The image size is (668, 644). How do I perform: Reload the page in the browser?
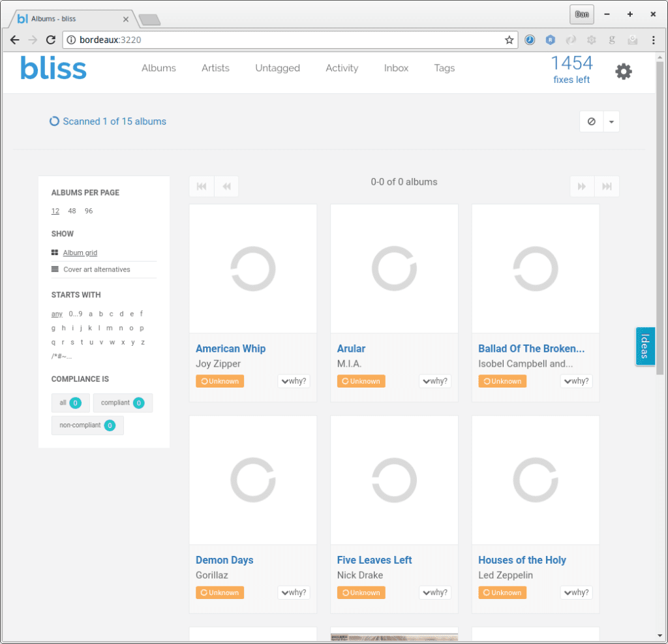50,40
